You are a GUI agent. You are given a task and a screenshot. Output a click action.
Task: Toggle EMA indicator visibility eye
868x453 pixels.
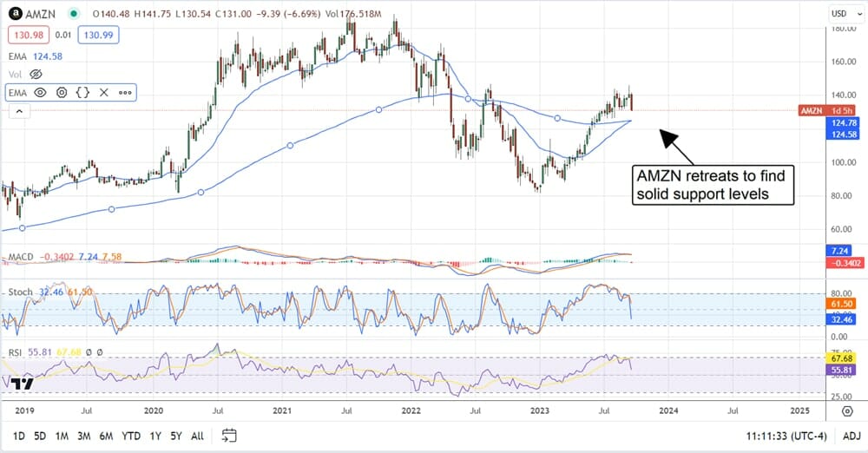pos(40,92)
